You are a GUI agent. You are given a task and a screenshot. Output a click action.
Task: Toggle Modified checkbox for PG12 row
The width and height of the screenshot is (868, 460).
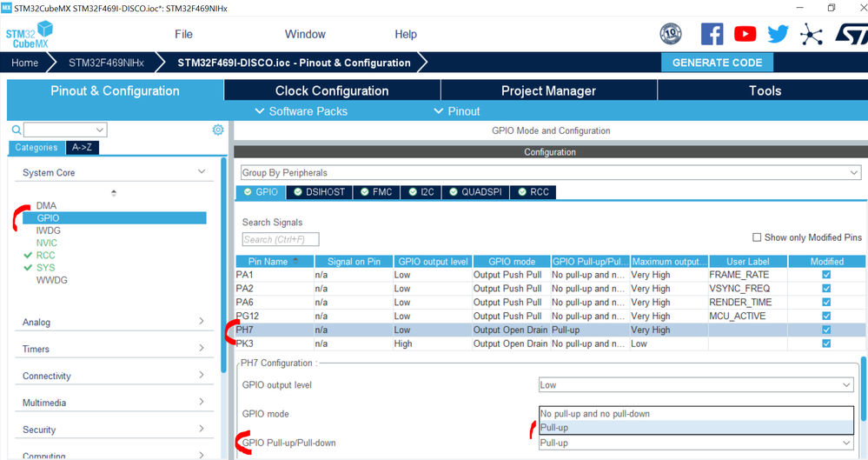tap(826, 316)
